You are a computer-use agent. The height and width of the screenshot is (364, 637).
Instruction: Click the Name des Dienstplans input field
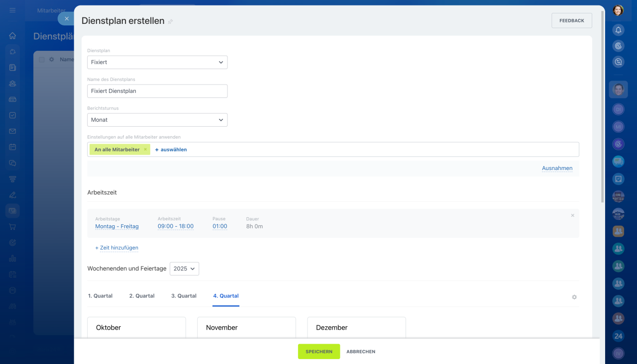click(157, 91)
